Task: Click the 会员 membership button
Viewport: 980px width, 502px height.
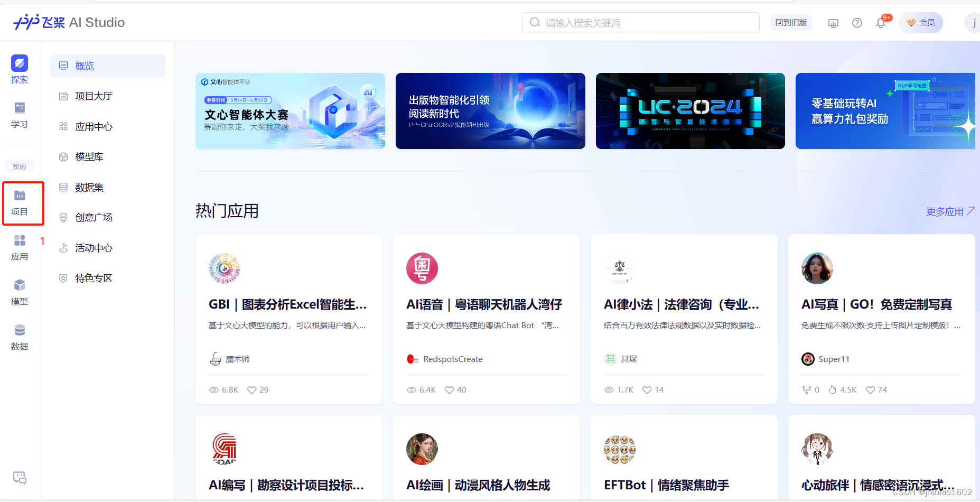Action: pos(920,23)
